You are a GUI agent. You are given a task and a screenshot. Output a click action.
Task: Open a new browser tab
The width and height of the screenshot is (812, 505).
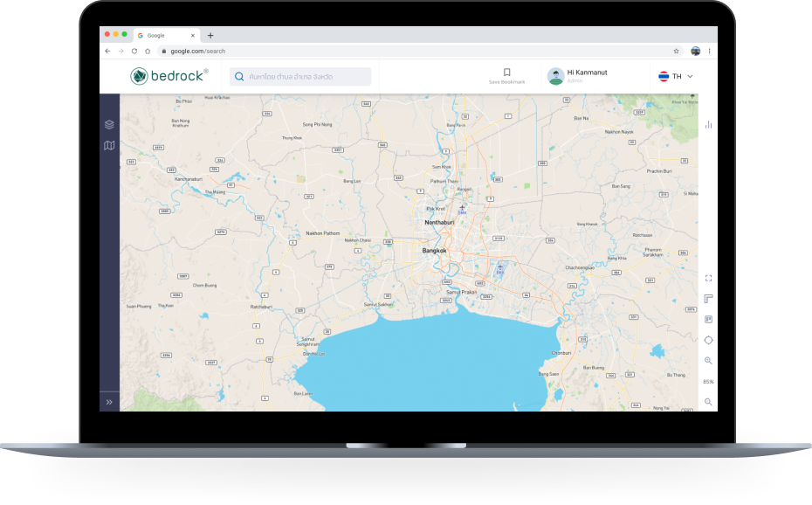click(210, 36)
